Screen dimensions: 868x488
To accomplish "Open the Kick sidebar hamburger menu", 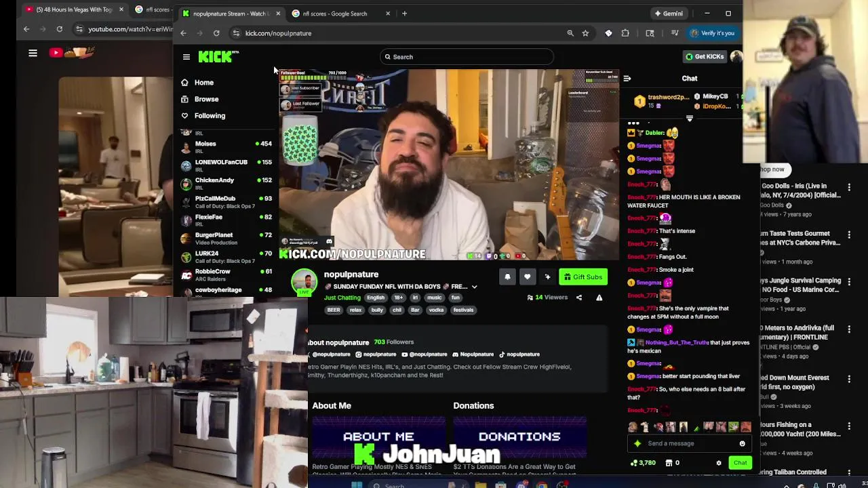I will point(186,57).
